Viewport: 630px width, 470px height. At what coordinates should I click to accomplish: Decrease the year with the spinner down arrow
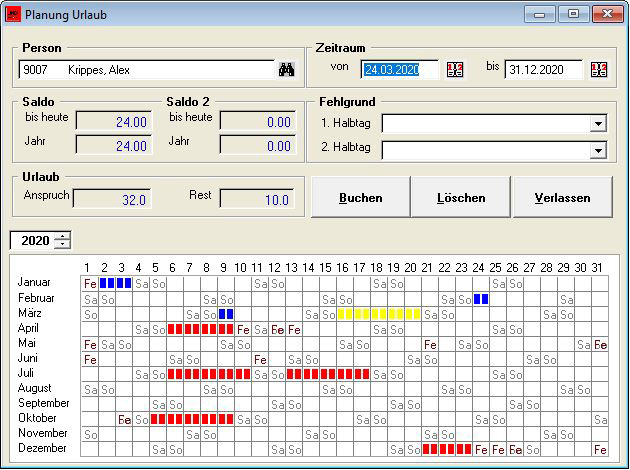pos(63,245)
